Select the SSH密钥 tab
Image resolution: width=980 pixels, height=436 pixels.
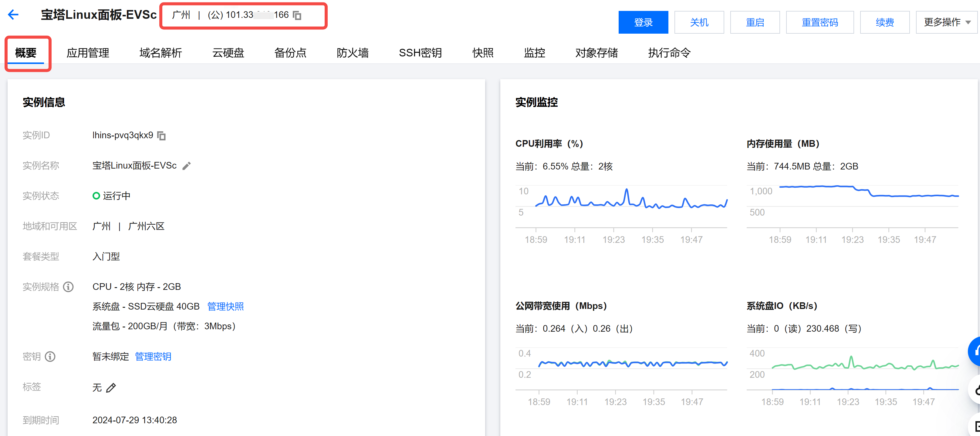[420, 53]
